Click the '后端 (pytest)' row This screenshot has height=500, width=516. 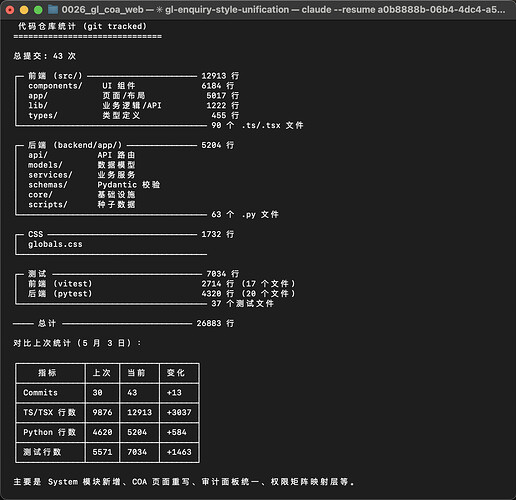(60, 294)
